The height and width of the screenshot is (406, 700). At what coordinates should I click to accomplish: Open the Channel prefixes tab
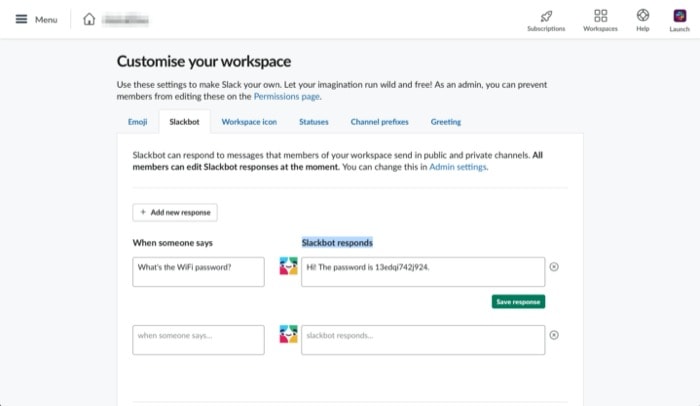379,122
